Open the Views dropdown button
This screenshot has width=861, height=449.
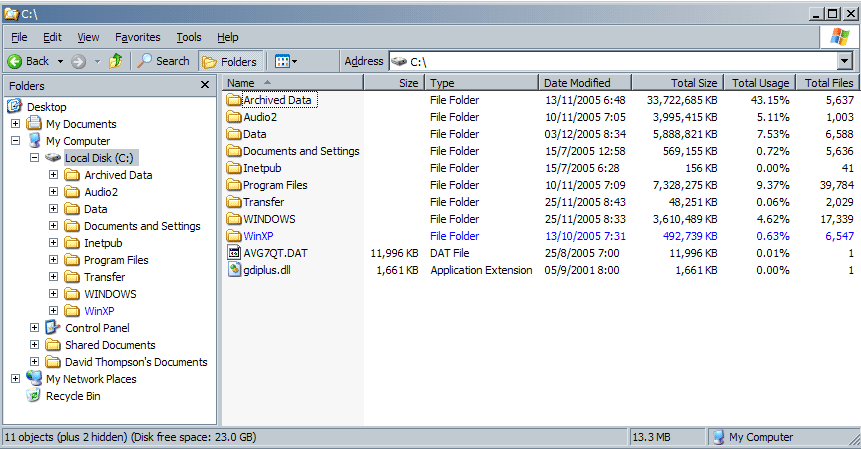pos(286,61)
